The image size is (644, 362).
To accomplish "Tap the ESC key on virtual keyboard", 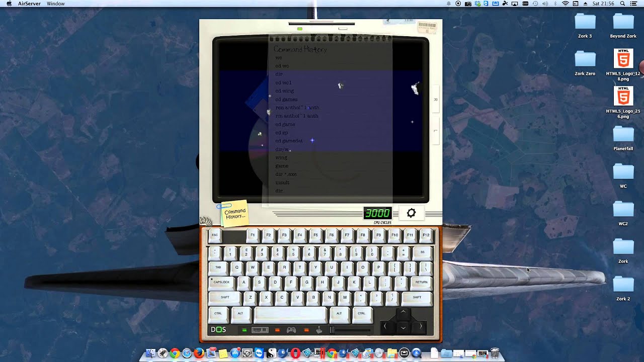I will click(215, 235).
